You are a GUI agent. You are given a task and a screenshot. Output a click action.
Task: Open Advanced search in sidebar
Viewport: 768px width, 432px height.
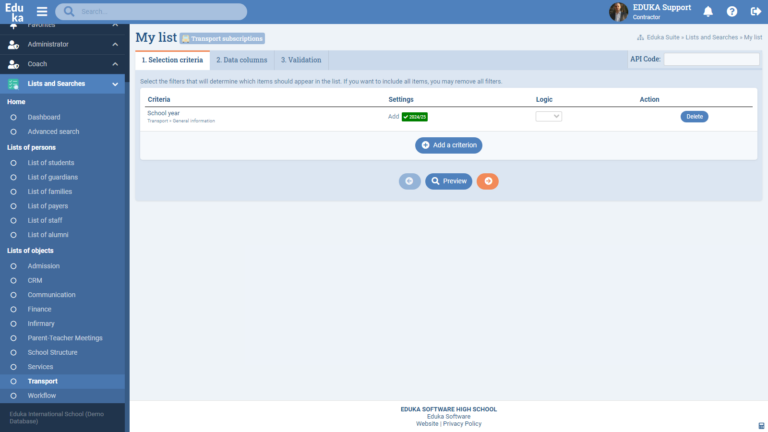(x=53, y=132)
